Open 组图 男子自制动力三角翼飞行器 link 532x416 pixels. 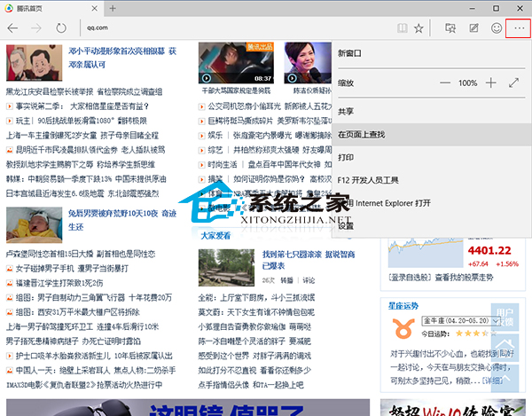pyautogui.click(x=94, y=297)
